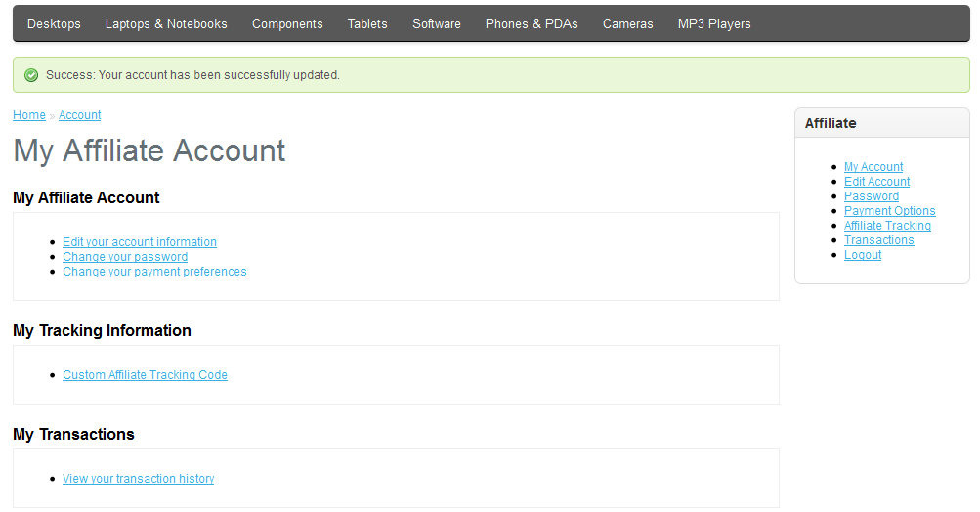The height and width of the screenshot is (512, 980).
Task: Open Custom Affiliate Tracking Code link
Action: pyautogui.click(x=145, y=375)
